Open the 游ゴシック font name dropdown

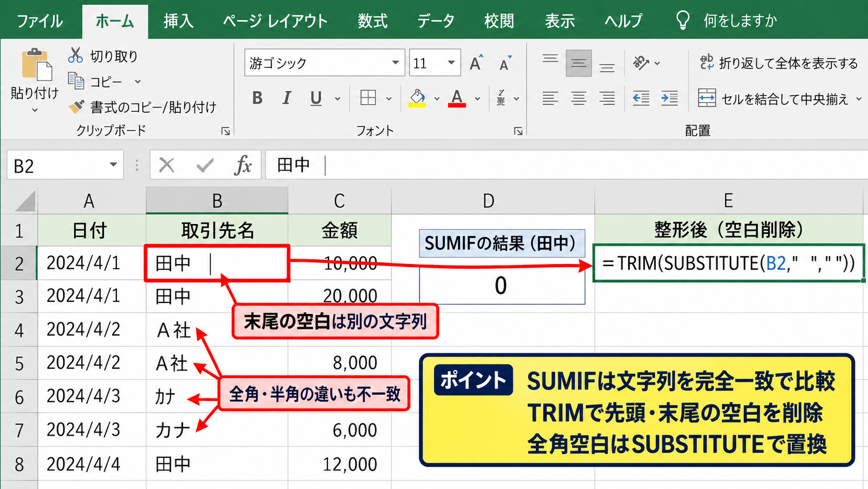396,63
